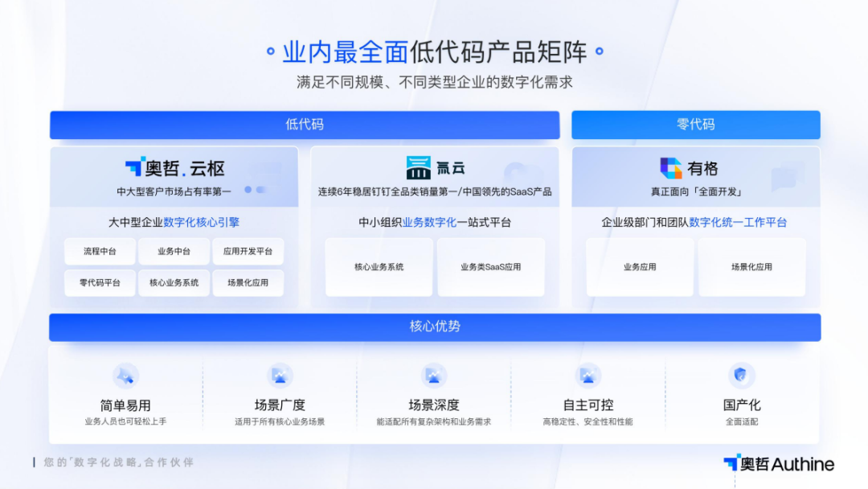Click the 业务类SaaS应用 tile
This screenshot has height=489, width=868.
coord(491,267)
